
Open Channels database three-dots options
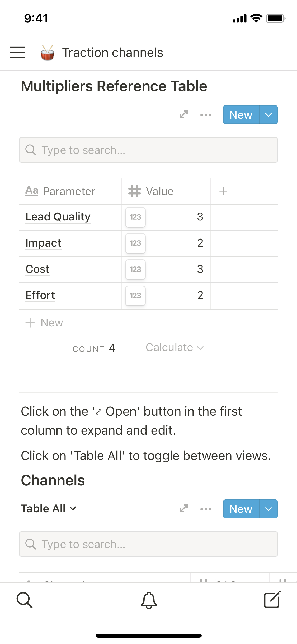click(x=206, y=509)
